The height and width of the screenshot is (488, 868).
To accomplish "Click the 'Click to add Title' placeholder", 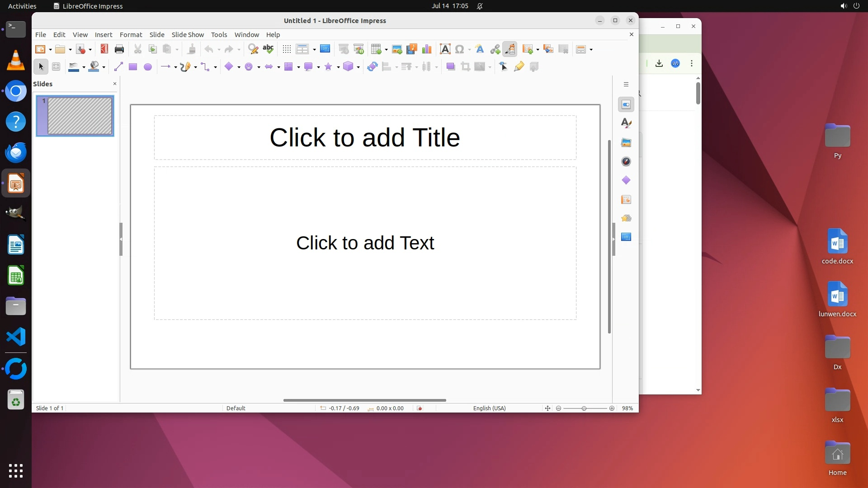I will [365, 137].
